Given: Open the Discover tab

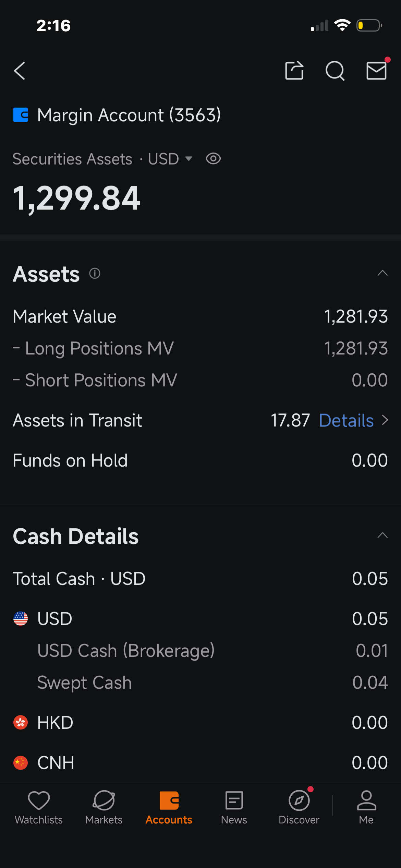Looking at the screenshot, I should coord(299,807).
